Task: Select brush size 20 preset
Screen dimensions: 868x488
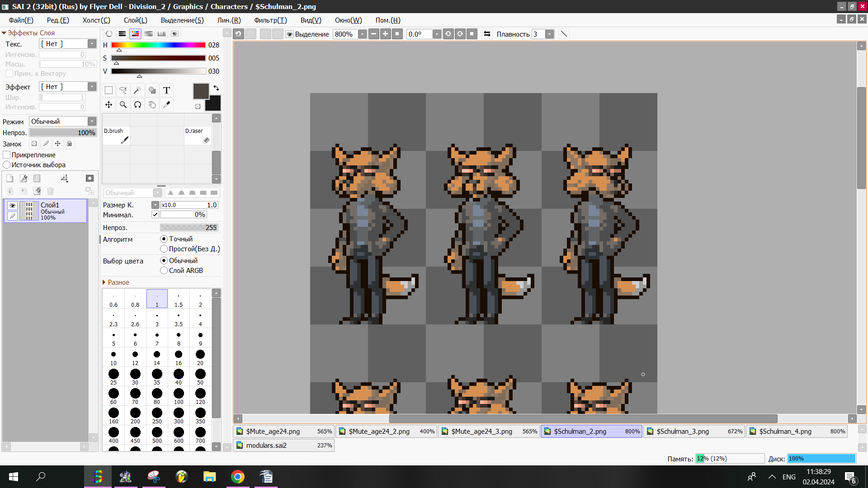Action: pos(200,357)
